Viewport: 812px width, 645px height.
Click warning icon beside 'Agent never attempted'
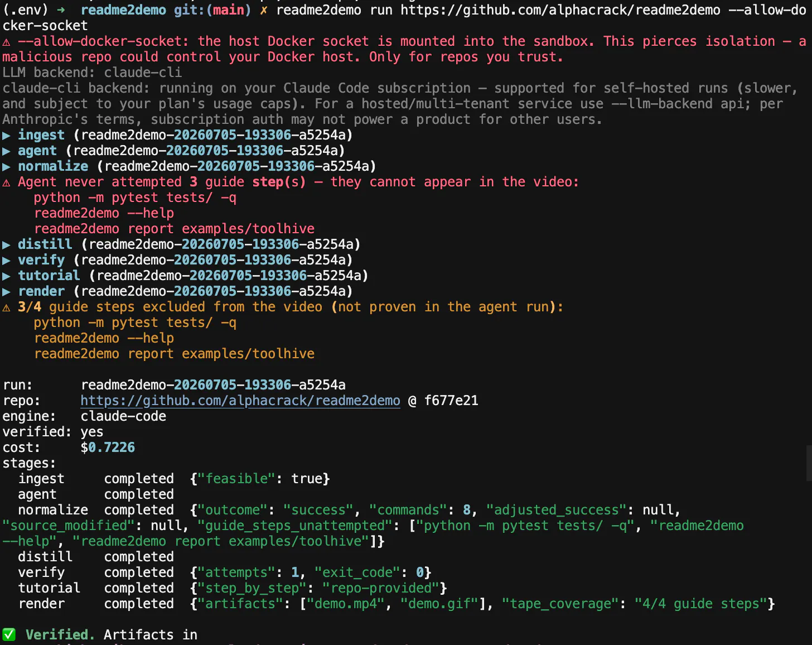[x=6, y=182]
